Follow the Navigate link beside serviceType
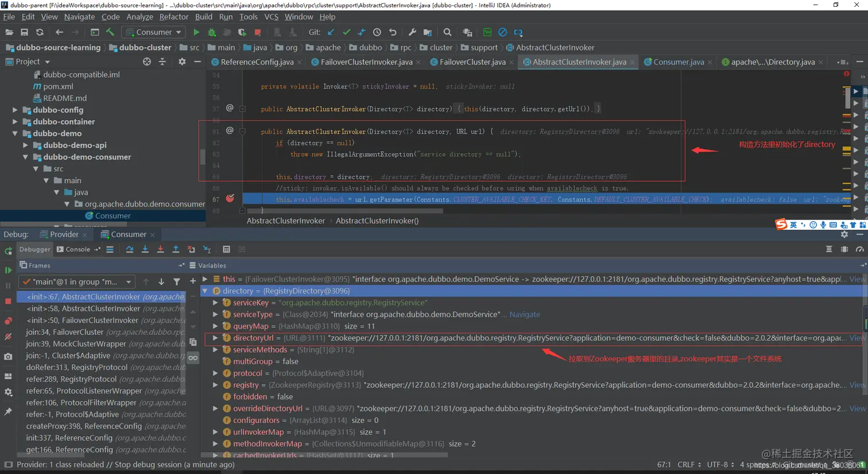Viewport: 868px width, 474px height. pyautogui.click(x=524, y=314)
